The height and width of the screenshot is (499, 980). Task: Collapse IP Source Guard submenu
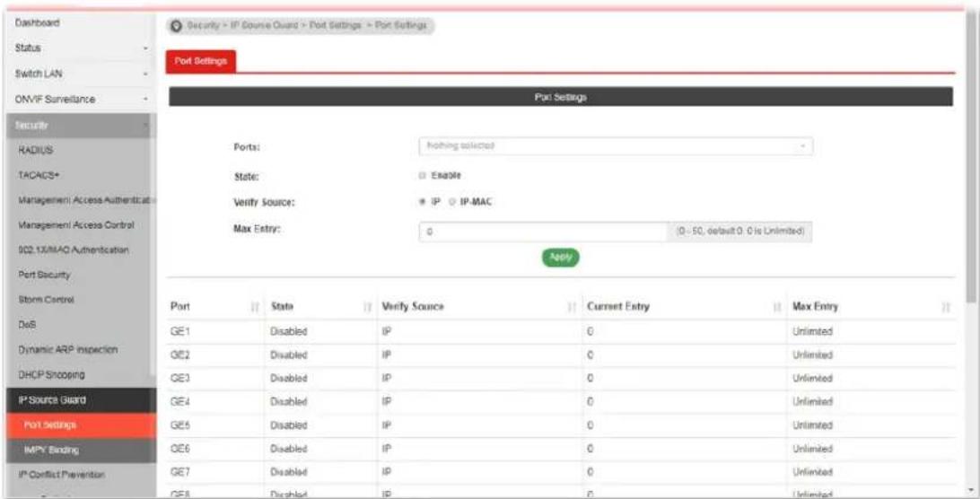click(82, 400)
